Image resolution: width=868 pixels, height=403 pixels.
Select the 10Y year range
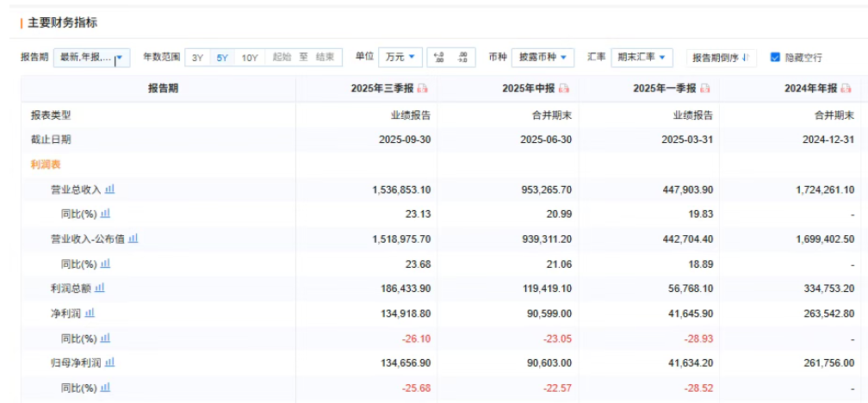pos(250,58)
